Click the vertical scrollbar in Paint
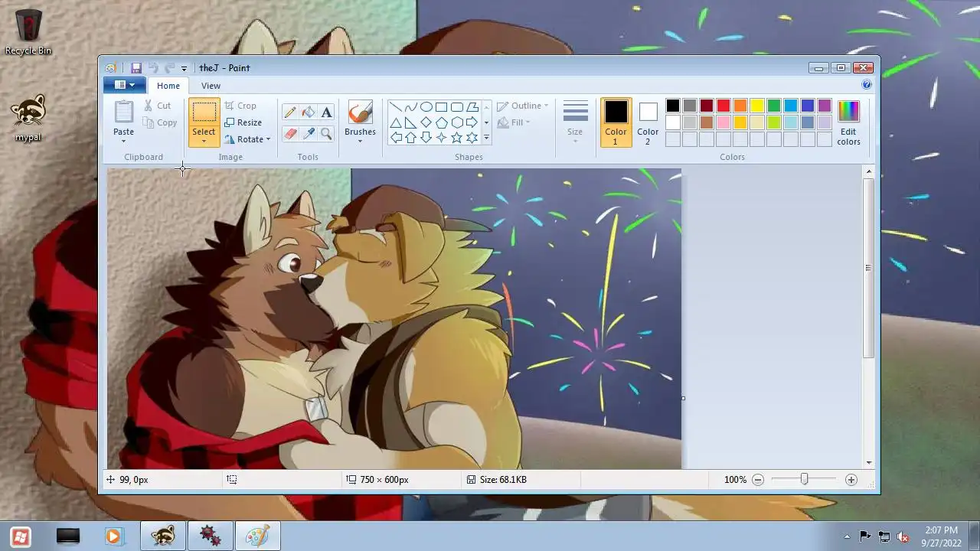The image size is (980, 551). pos(868,268)
